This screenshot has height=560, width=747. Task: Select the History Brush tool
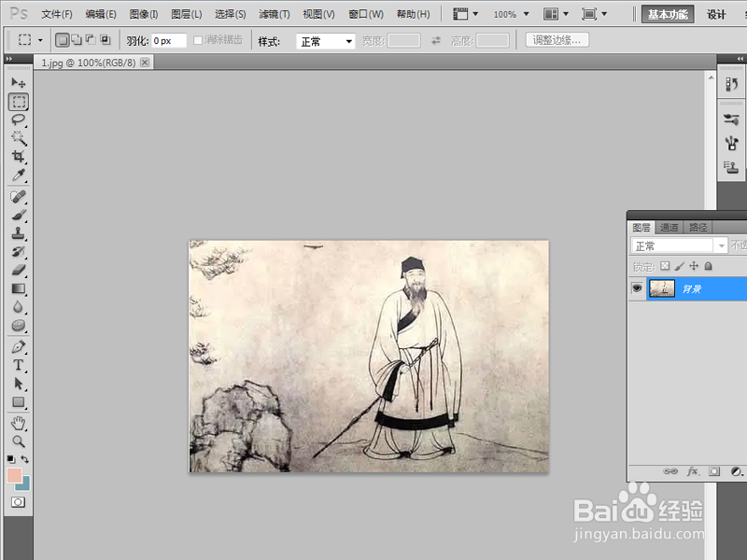coord(19,251)
